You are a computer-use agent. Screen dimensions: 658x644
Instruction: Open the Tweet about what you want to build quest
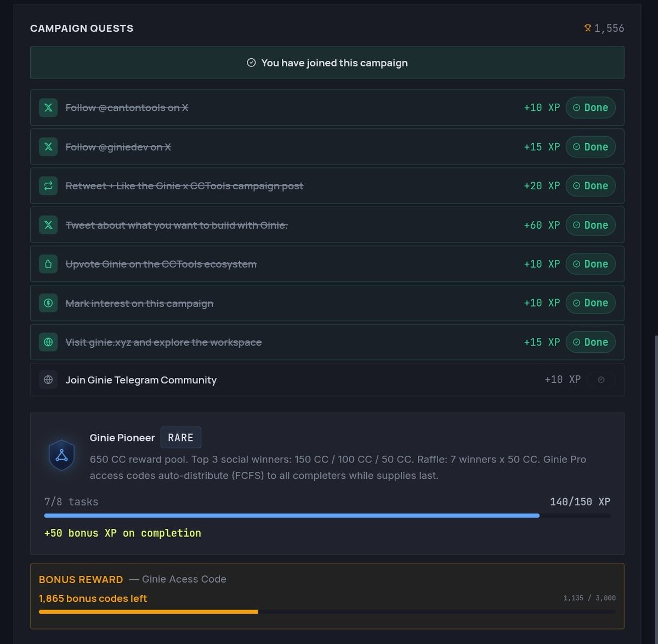327,225
